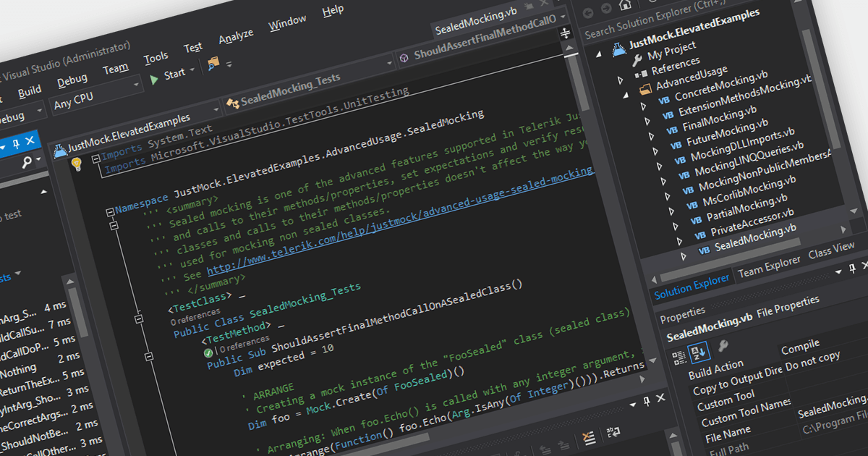Expand the ConcreteMocking.vb file node
868x456 pixels.
643,106
